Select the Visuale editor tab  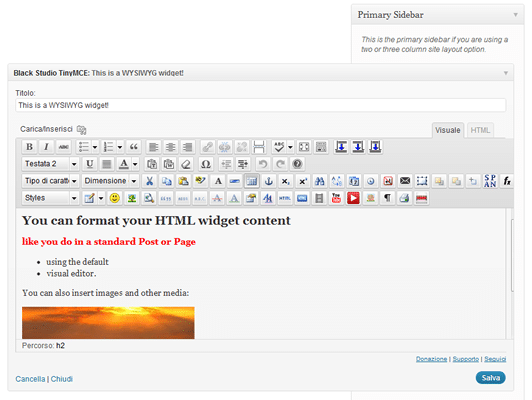point(448,130)
